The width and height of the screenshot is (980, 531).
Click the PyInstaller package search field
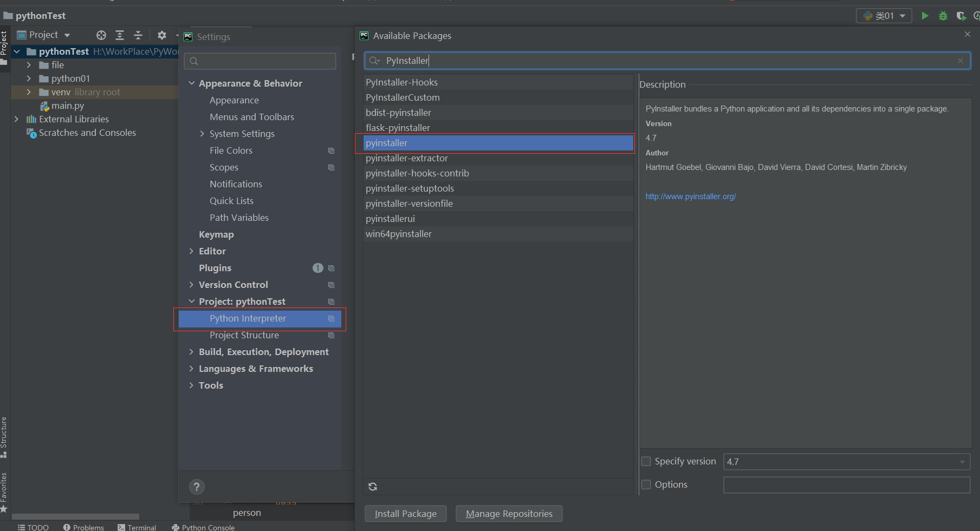[x=667, y=61]
